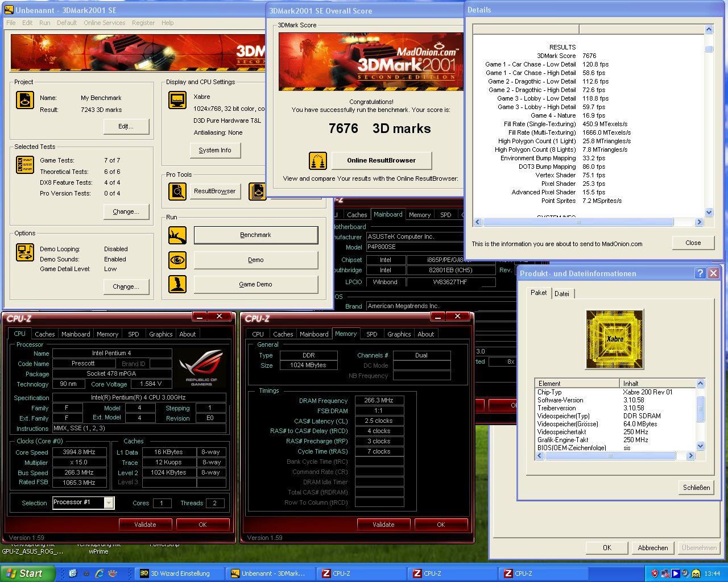This screenshot has height=582, width=728.
Task: Click the right arrow of the Details horizontal scrollbar
Action: [x=700, y=222]
